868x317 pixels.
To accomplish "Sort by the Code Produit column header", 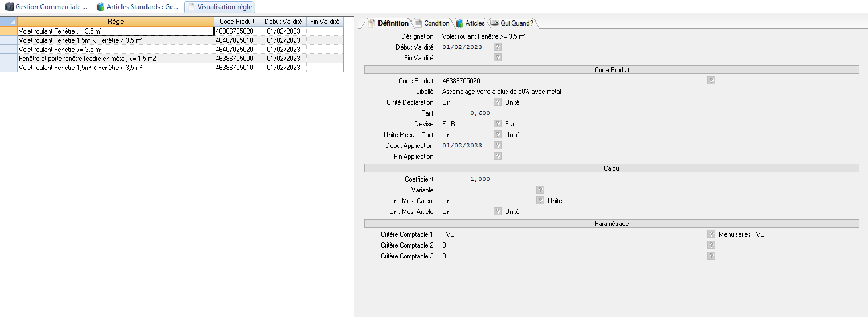I will pos(237,22).
